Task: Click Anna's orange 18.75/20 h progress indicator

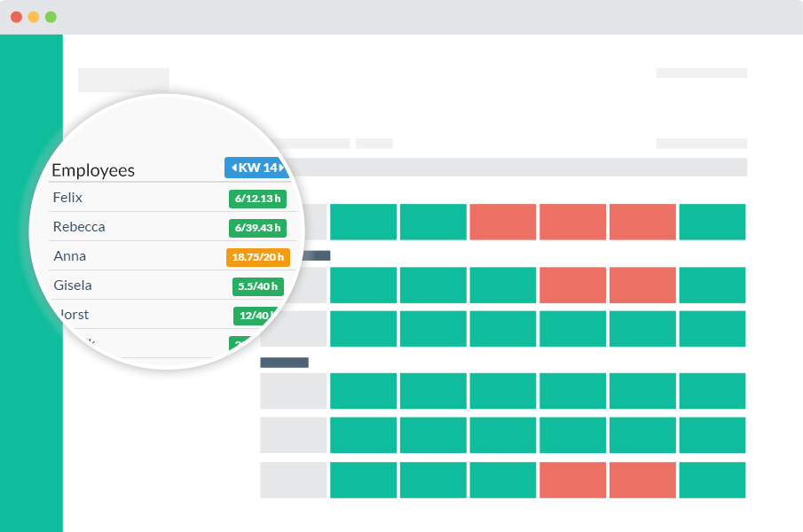Action: click(x=257, y=257)
